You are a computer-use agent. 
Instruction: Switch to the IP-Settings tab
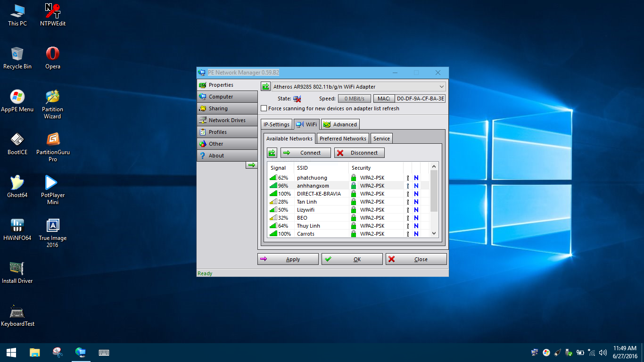click(x=276, y=124)
